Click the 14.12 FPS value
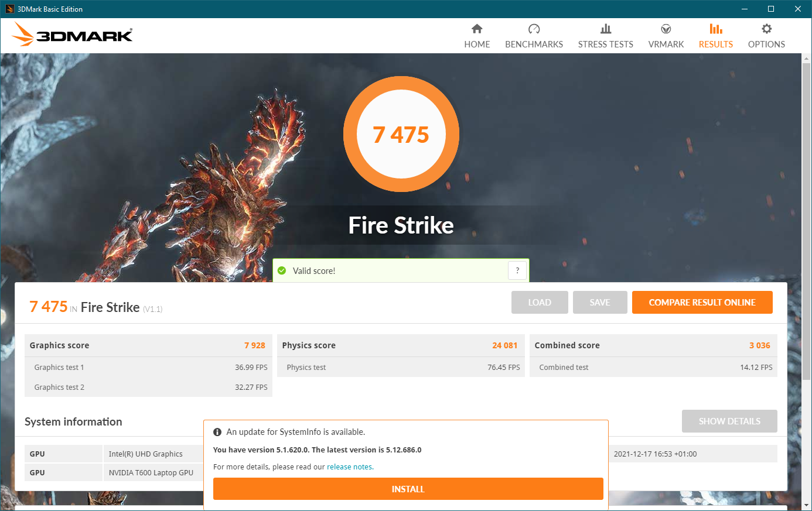The image size is (812, 511). pyautogui.click(x=756, y=368)
